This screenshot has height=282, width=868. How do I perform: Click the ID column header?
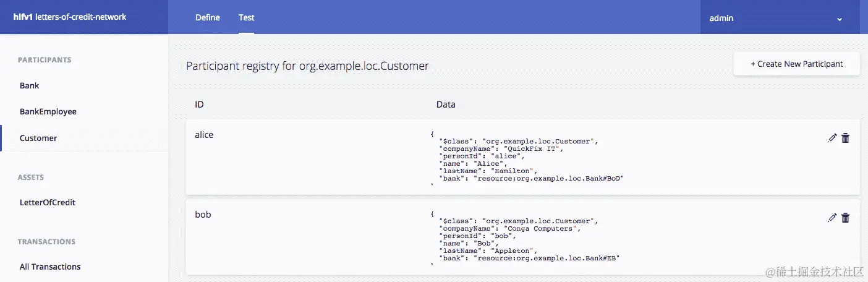click(x=200, y=105)
